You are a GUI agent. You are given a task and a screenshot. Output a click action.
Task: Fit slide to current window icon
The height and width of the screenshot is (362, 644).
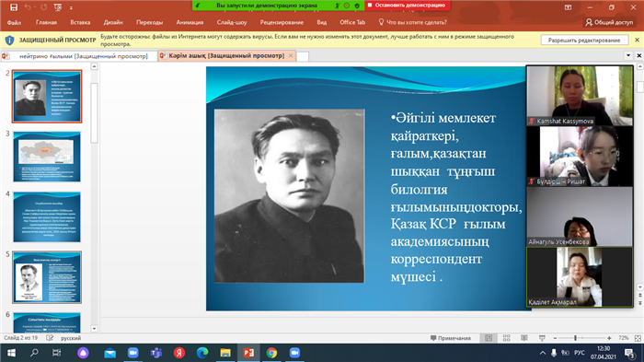click(638, 338)
